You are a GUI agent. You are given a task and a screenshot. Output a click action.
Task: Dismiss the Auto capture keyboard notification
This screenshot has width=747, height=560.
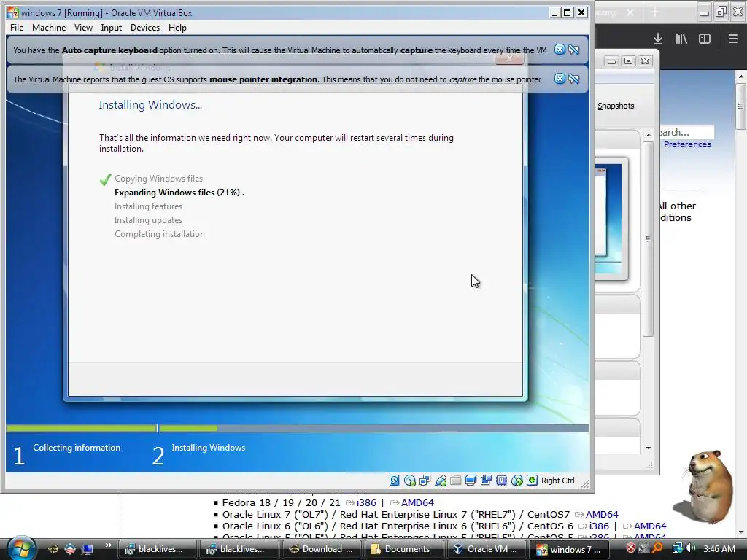560,50
